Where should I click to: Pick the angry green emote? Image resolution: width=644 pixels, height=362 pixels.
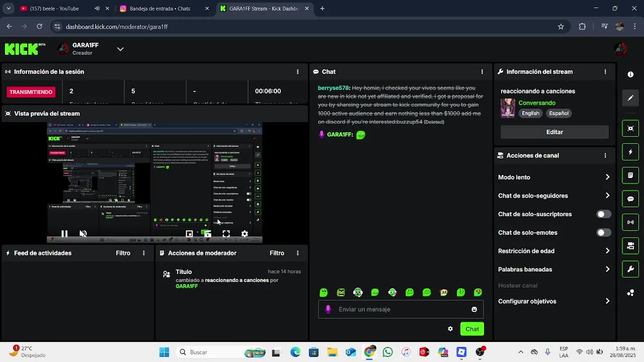click(341, 292)
